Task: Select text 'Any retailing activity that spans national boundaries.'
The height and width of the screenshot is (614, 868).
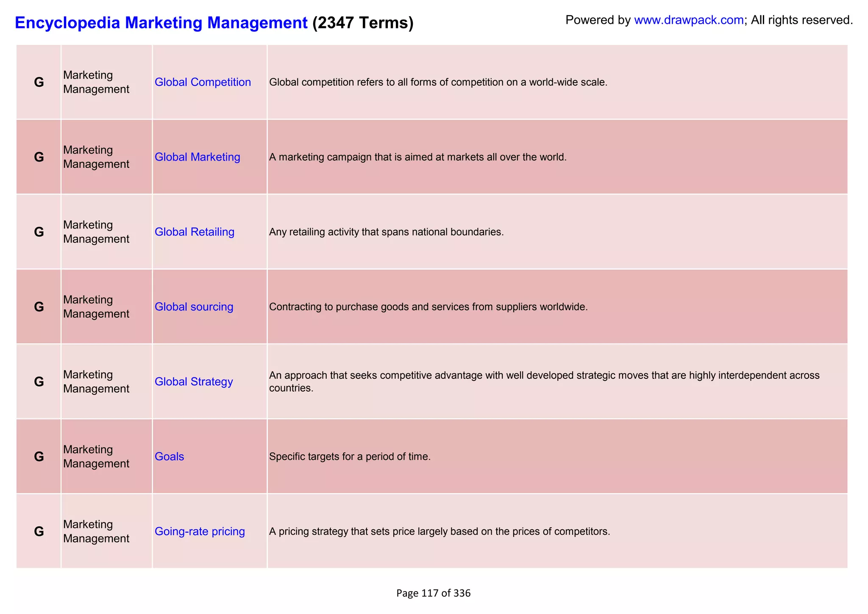Action: click(x=387, y=232)
